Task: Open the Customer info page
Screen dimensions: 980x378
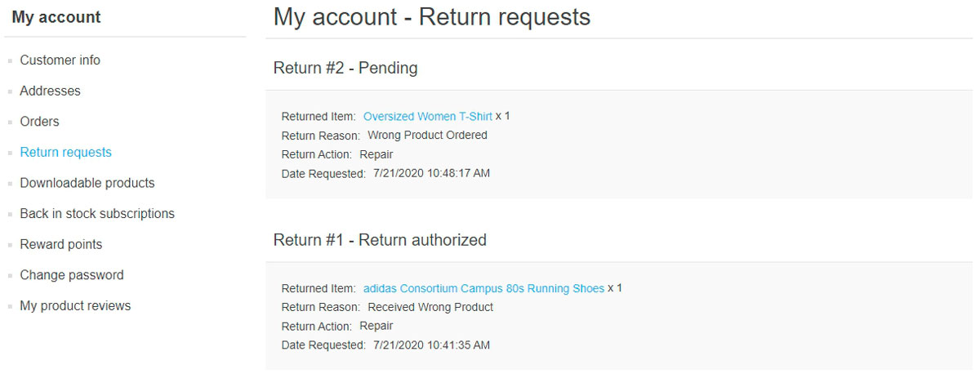Action: pyautogui.click(x=60, y=60)
